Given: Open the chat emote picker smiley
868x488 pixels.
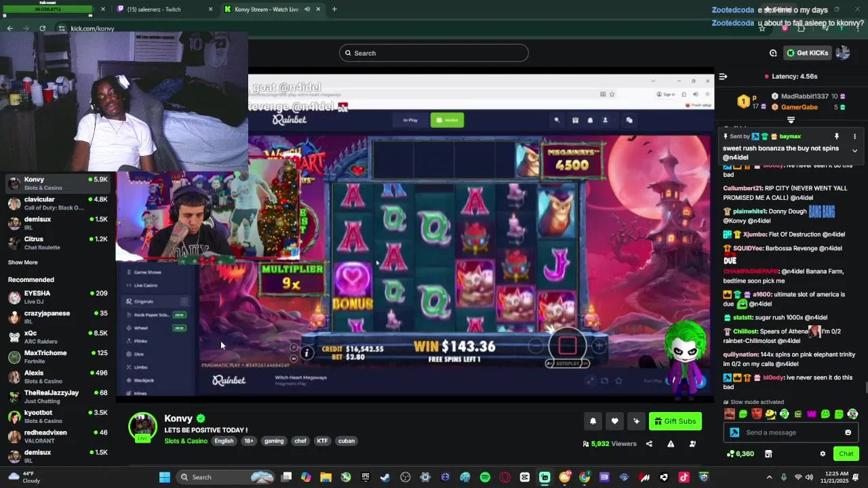Looking at the screenshot, I should [x=848, y=432].
